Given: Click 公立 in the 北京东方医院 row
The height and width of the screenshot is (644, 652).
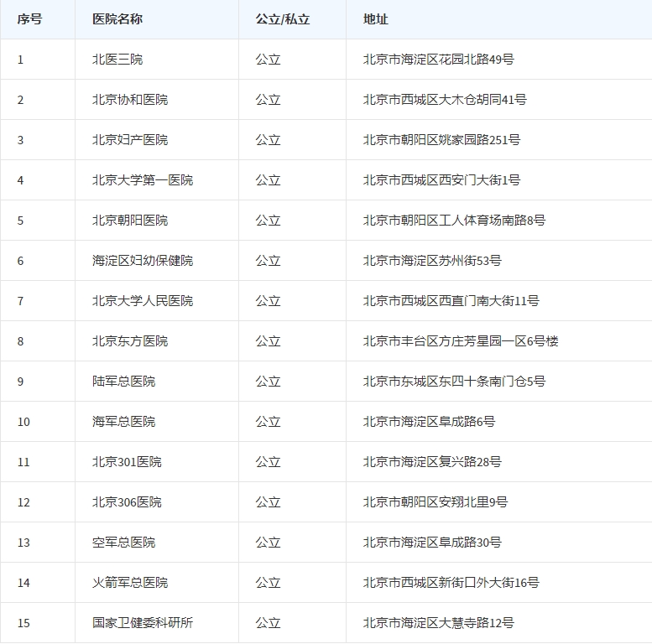Looking at the screenshot, I should 268,341.
